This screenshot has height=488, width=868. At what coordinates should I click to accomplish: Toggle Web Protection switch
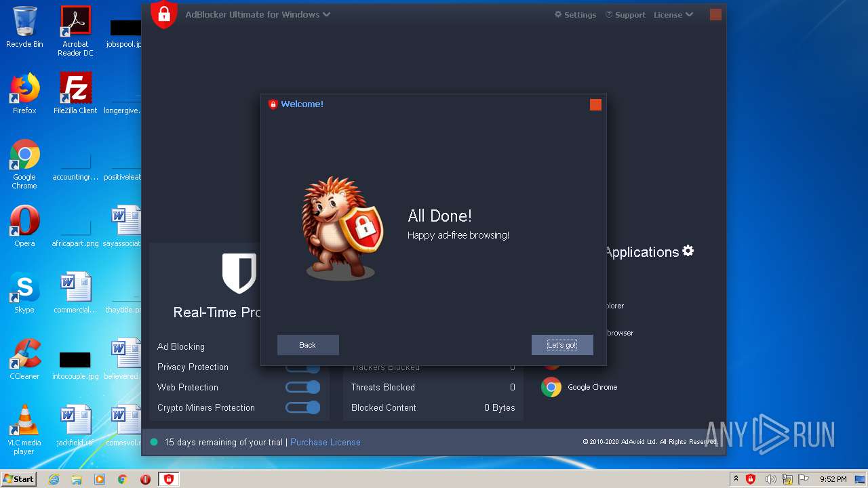tap(302, 387)
